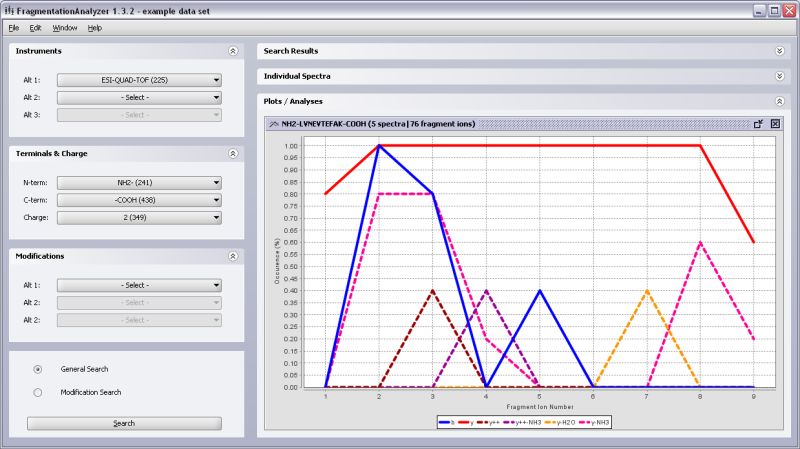Open the Window menu
This screenshot has height=449, width=800.
65,28
